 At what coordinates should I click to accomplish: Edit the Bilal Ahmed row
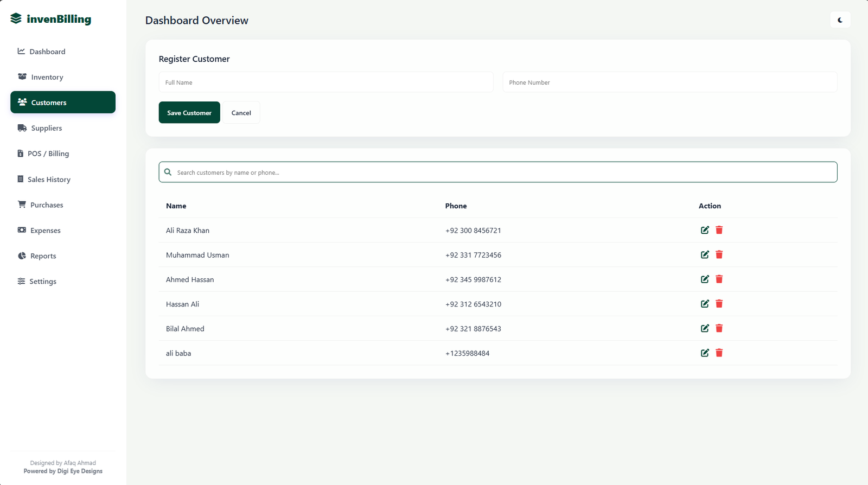pyautogui.click(x=705, y=328)
